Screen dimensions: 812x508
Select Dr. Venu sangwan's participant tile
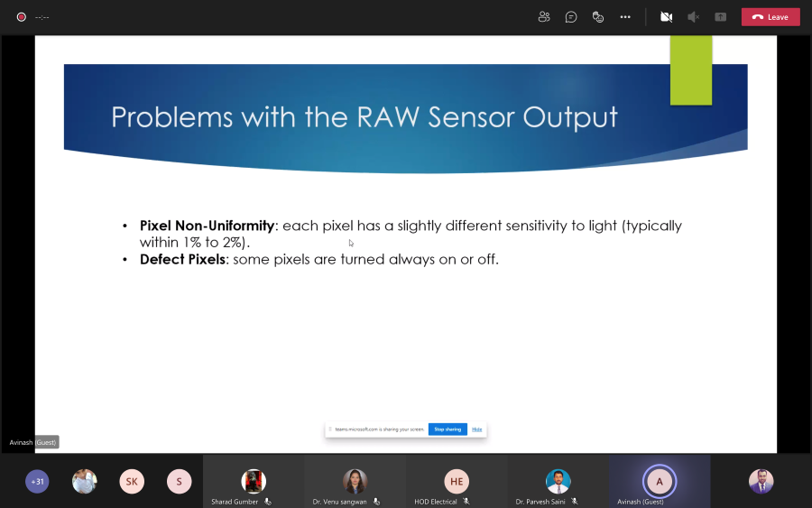pyautogui.click(x=355, y=482)
